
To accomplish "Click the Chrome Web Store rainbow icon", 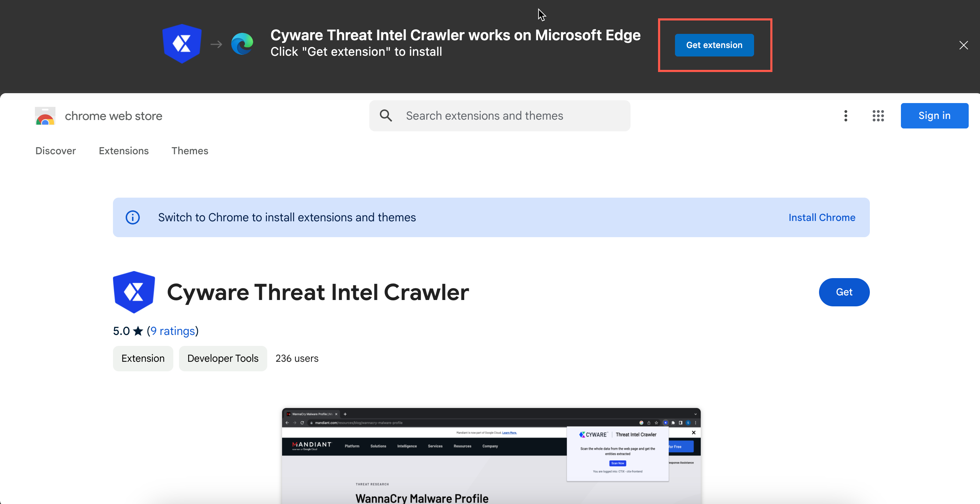I will pos(46,116).
